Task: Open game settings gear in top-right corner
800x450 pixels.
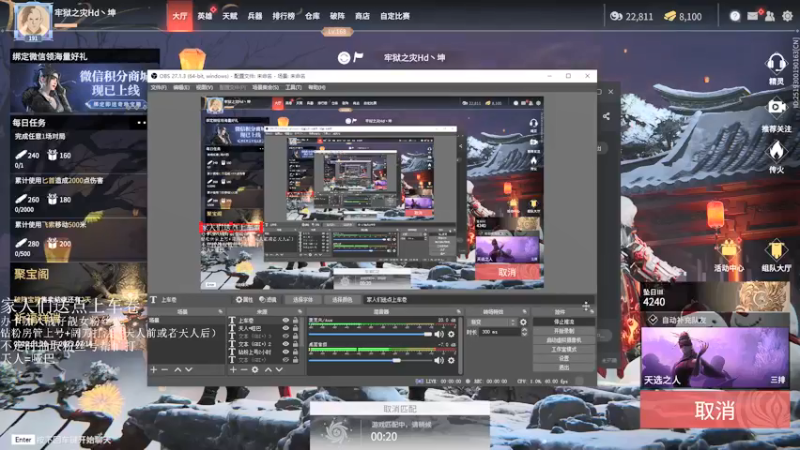Action: coord(788,16)
